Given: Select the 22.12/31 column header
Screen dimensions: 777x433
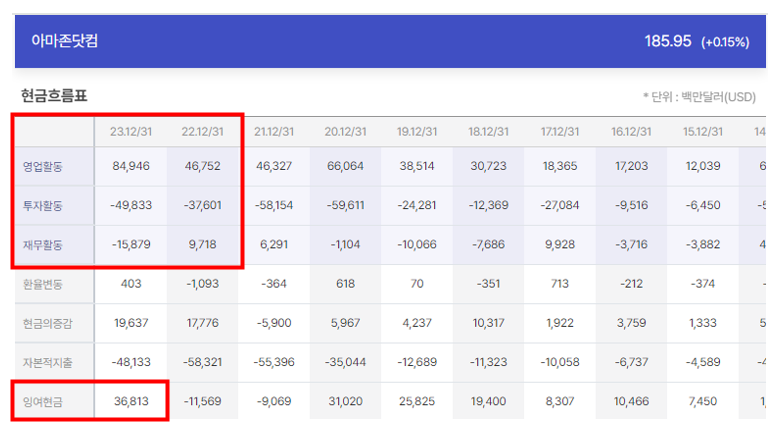Looking at the screenshot, I should (202, 132).
